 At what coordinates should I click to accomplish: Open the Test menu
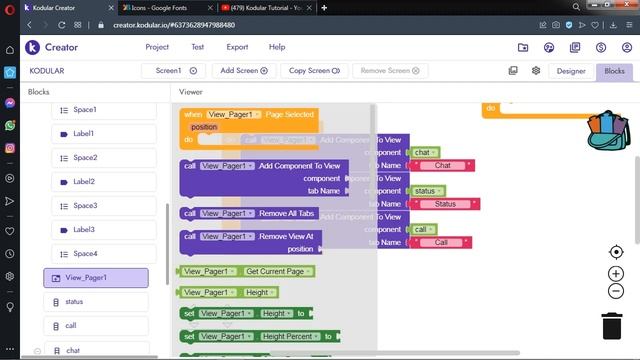(198, 47)
